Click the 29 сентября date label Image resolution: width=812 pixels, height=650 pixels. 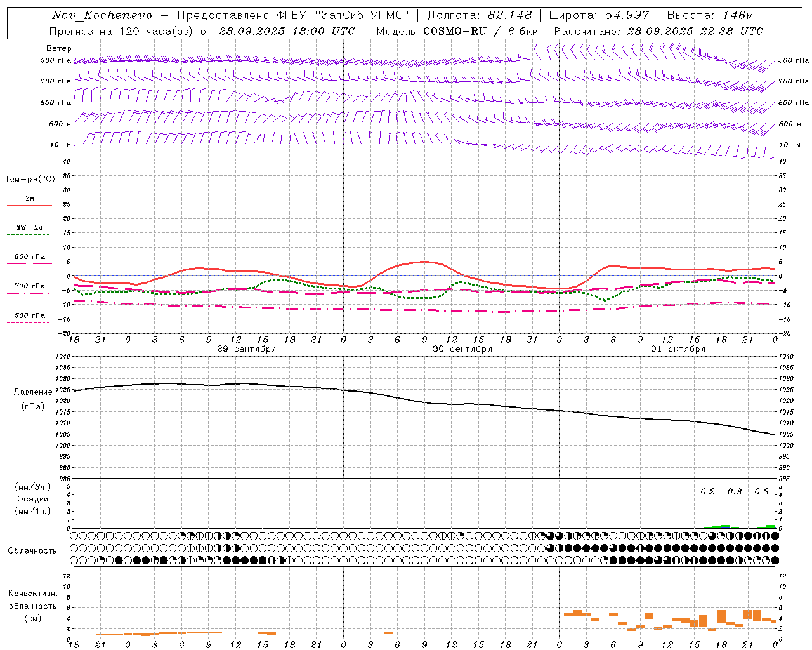246,349
